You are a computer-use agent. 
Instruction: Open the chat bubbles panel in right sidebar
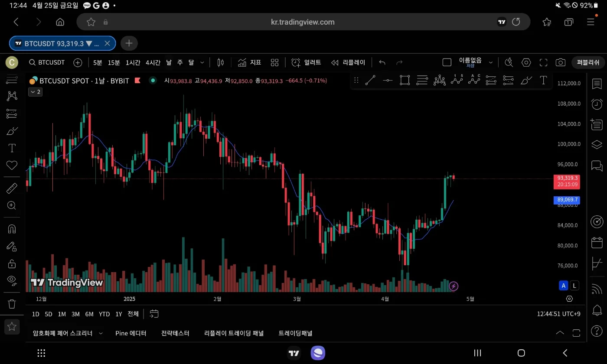pyautogui.click(x=597, y=166)
